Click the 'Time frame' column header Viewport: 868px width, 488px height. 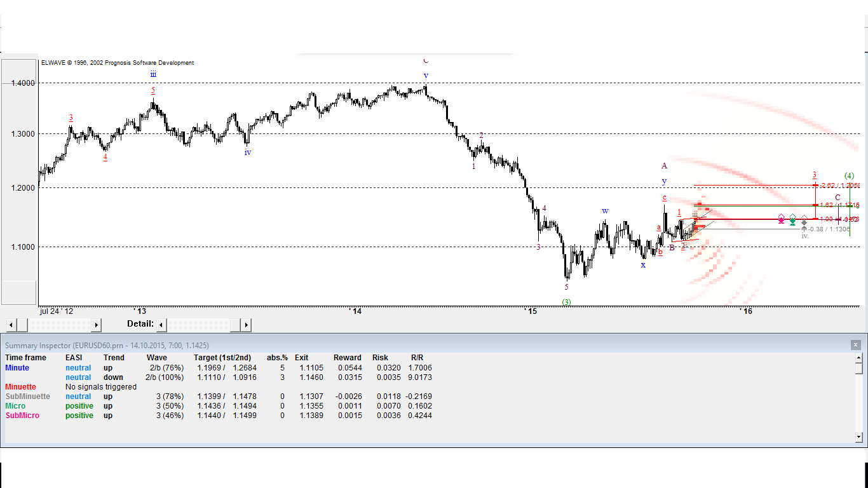point(25,358)
